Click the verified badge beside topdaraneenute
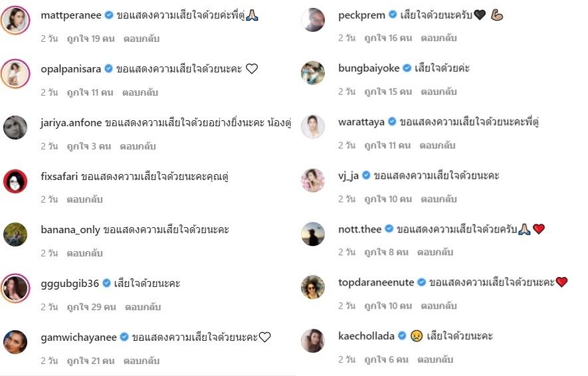588x376 pixels. pos(421,282)
